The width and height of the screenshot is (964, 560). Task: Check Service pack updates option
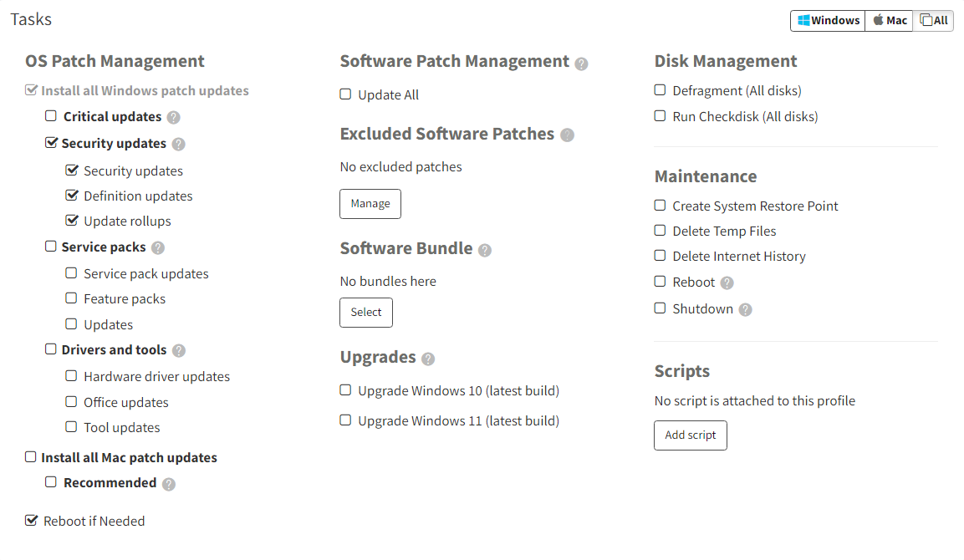(71, 273)
